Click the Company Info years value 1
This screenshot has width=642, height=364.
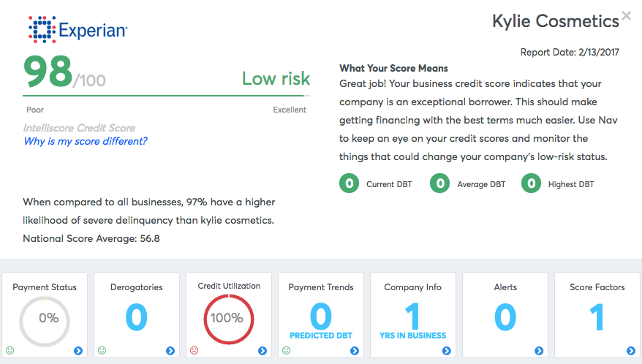412,316
